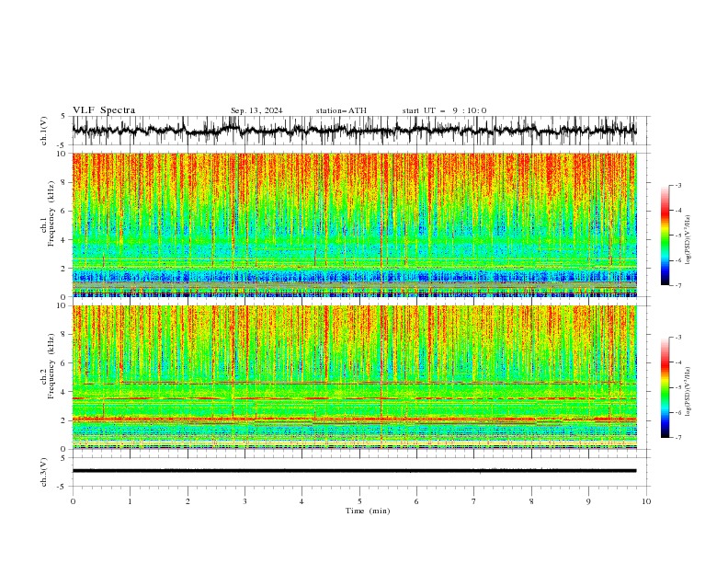728x563 pixels.
Task: Click the "4" tick on time axis
Action: 301,501
